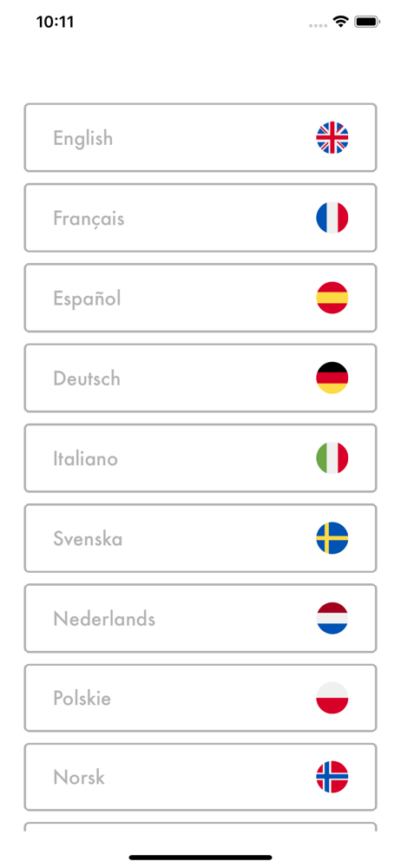Image resolution: width=401 pixels, height=868 pixels.
Task: Pick Svenska as the language
Action: tap(200, 538)
